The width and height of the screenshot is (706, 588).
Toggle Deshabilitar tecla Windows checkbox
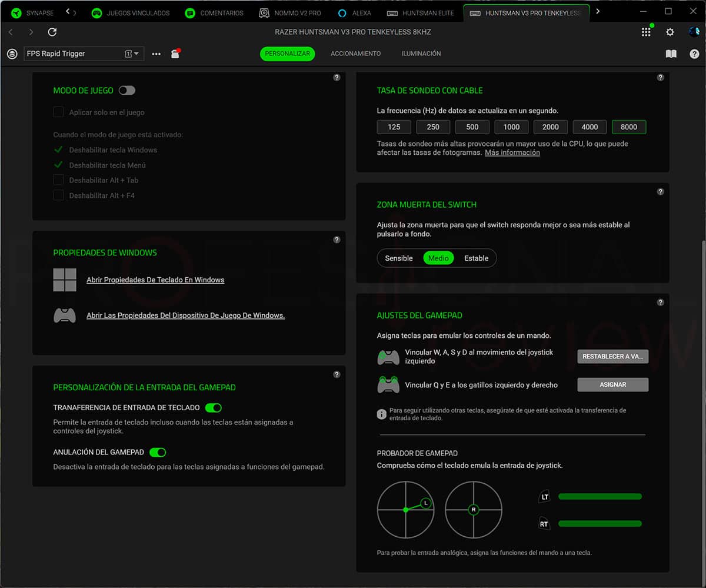coord(58,150)
